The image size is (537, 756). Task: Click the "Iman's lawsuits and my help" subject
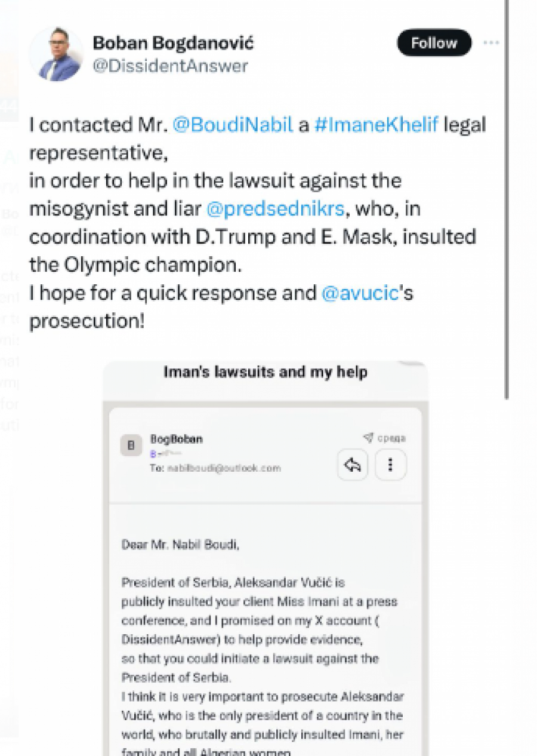[x=266, y=373]
